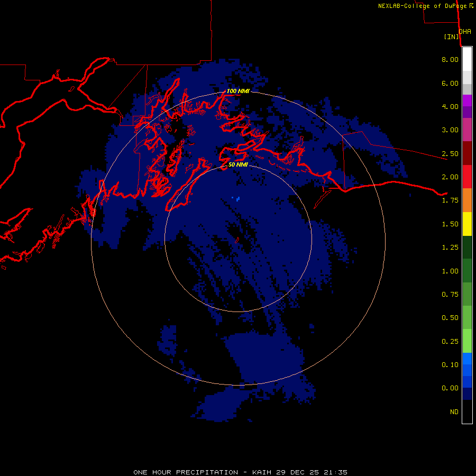476x476 pixels.
Task: Select the light green swatch beside 0.25
Action: (x=467, y=341)
